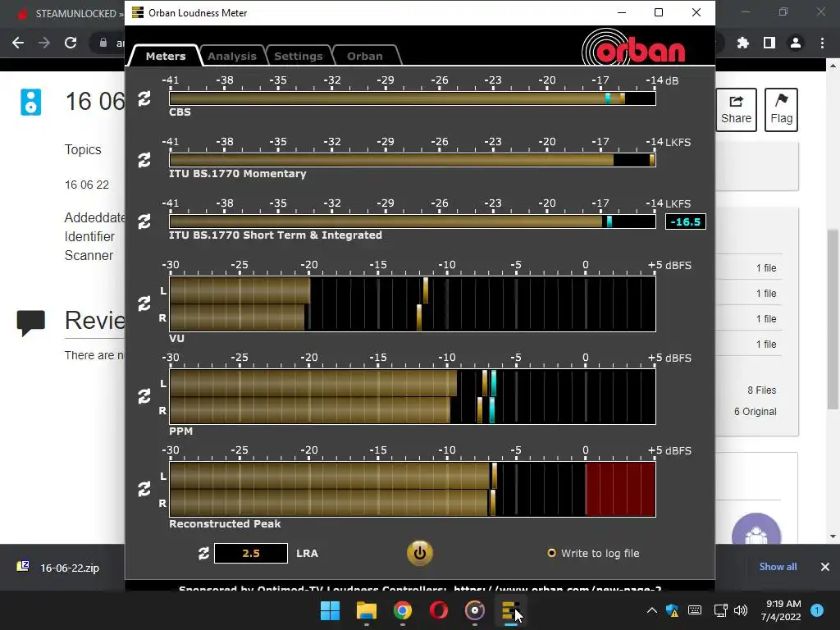Image resolution: width=840 pixels, height=630 pixels.
Task: Open the Chrome three-dot menu
Action: point(822,43)
